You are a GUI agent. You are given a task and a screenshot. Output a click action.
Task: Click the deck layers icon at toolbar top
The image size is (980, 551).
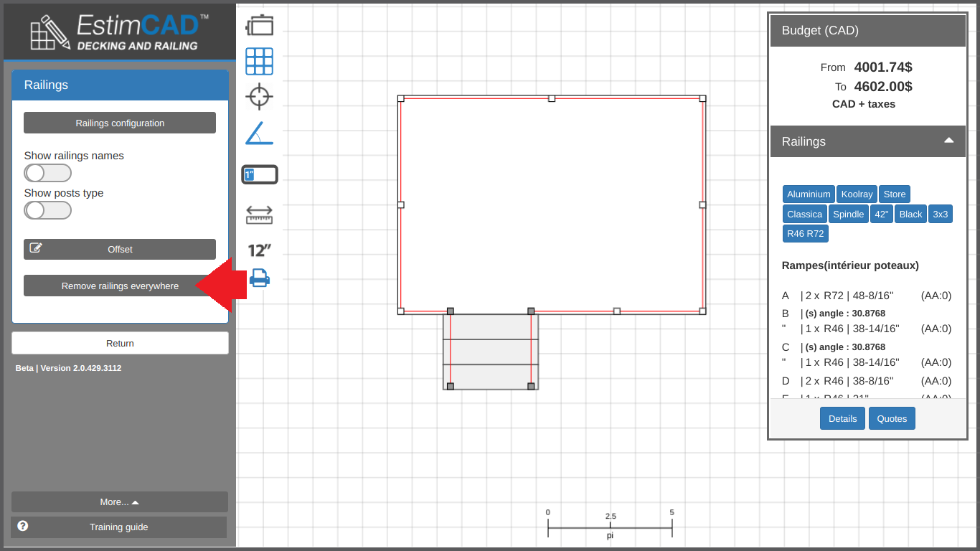[x=259, y=24]
